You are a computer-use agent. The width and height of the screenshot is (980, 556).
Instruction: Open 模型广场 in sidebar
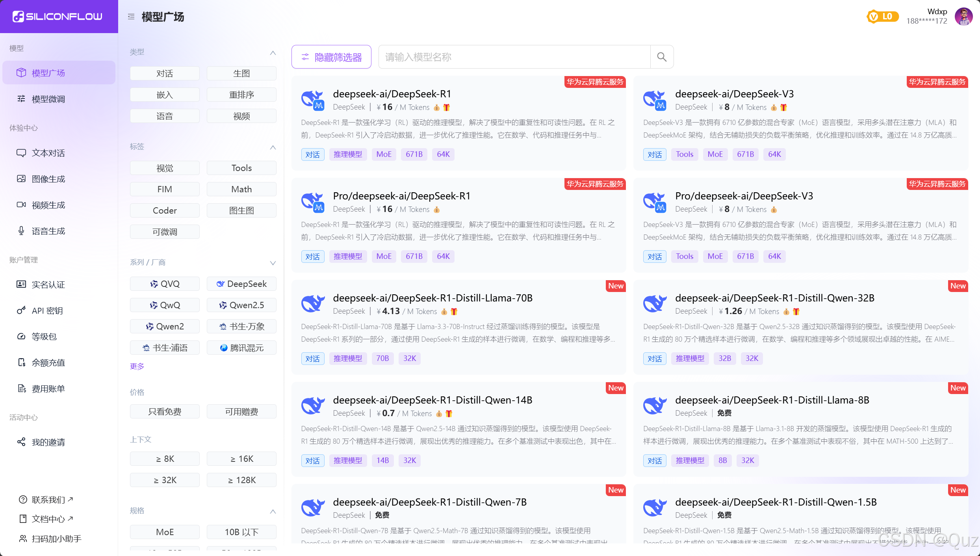pos(59,73)
